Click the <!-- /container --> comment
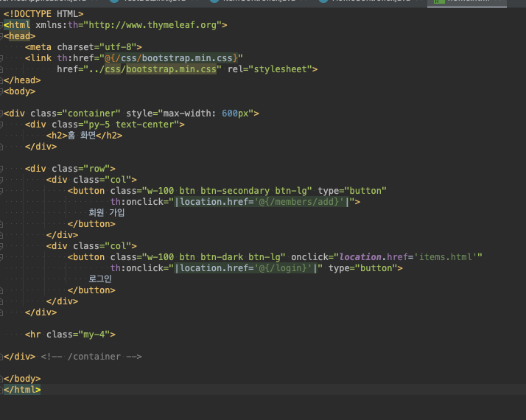526x420 pixels. (x=91, y=357)
